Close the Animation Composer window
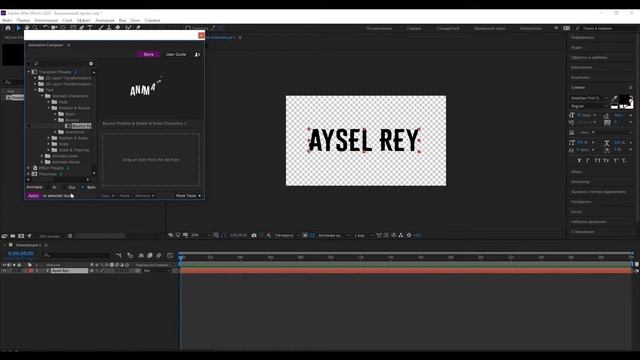 (x=201, y=36)
